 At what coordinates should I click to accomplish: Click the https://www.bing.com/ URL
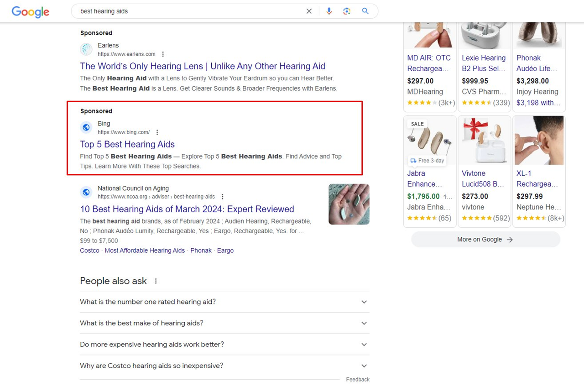124,132
